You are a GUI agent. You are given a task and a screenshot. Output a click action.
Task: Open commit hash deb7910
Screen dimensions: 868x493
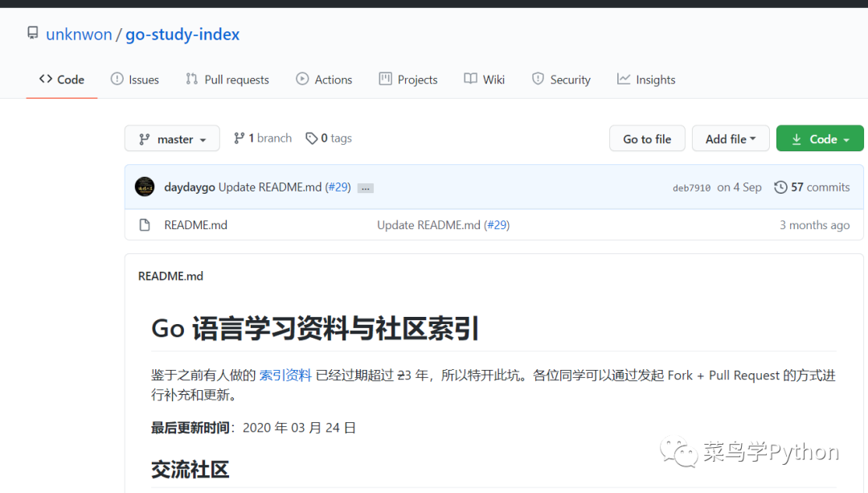[x=691, y=187]
